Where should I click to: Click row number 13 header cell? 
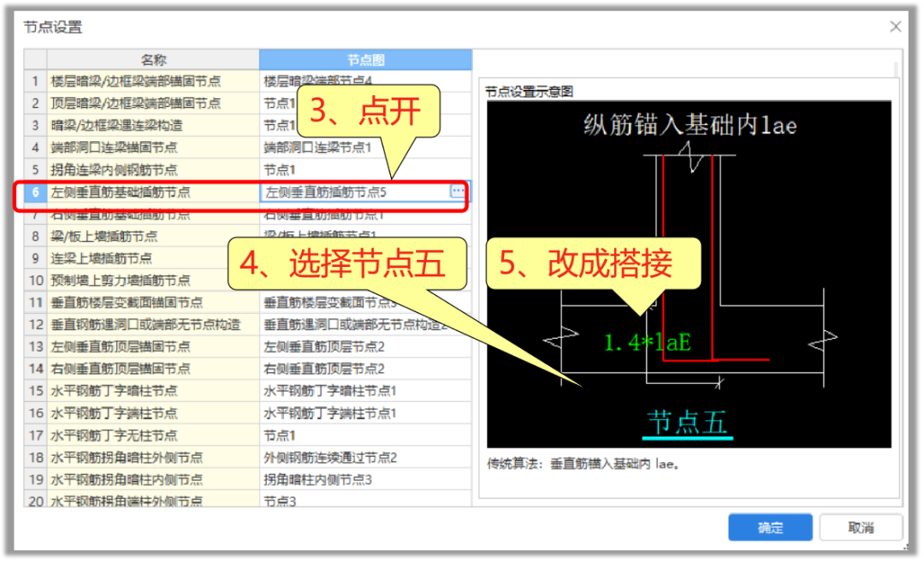(35, 347)
